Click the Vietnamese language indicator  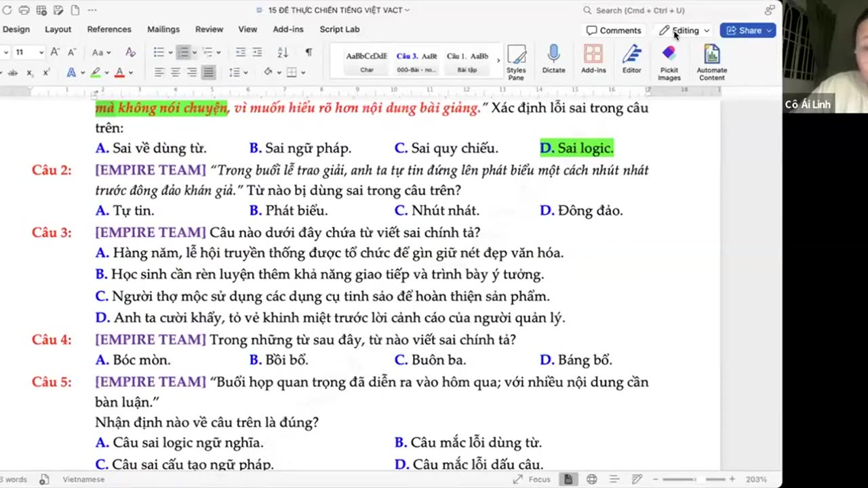(x=83, y=479)
